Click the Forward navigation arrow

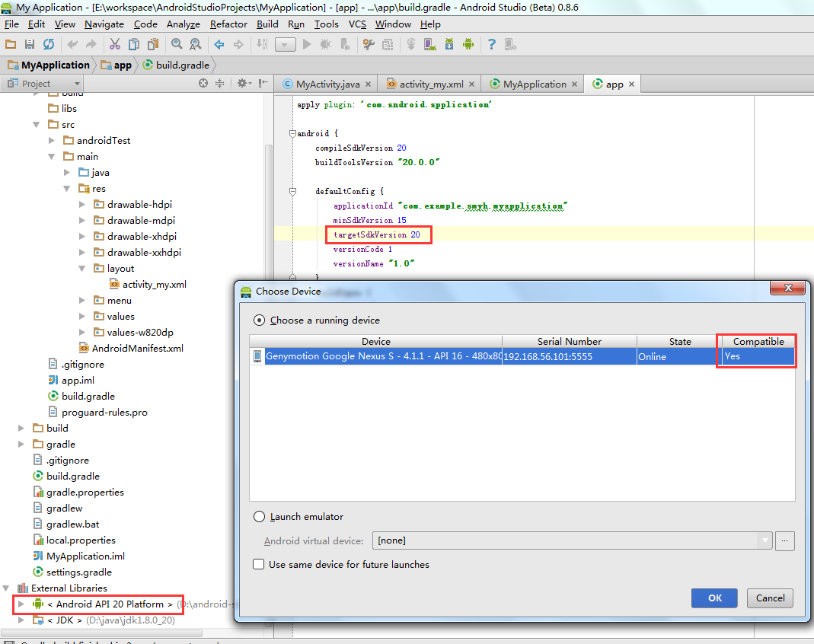click(x=238, y=45)
